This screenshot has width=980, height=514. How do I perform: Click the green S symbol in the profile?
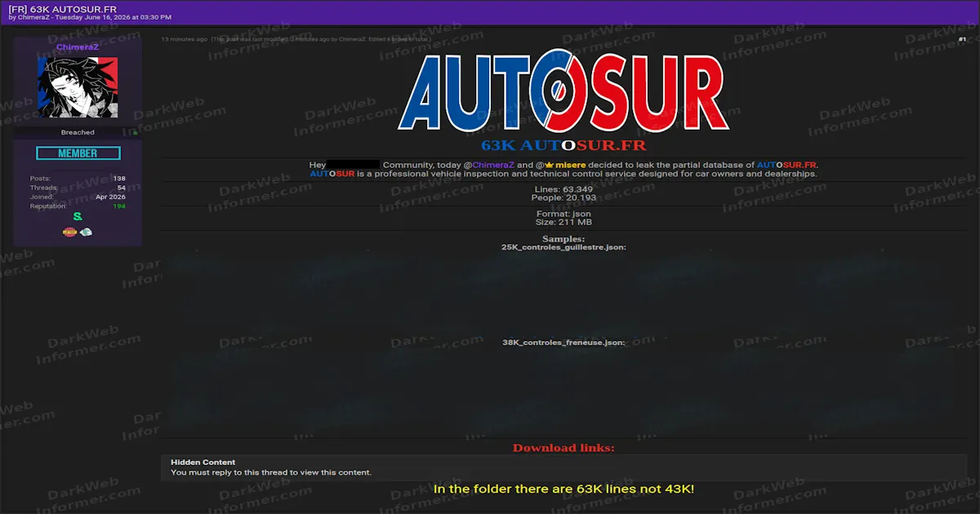coord(78,217)
